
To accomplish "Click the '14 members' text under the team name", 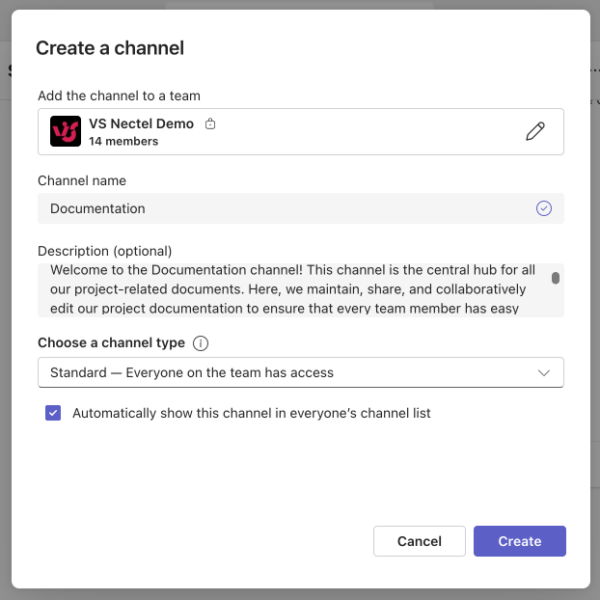I will (x=123, y=141).
